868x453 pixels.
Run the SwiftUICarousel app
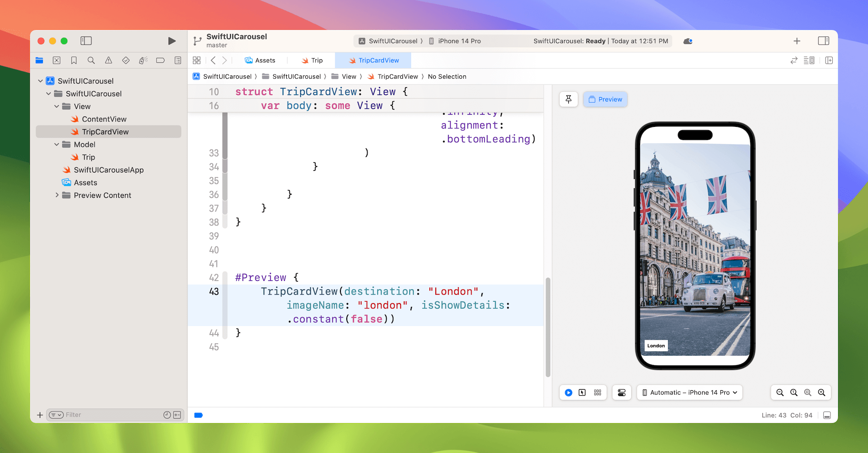coord(172,41)
